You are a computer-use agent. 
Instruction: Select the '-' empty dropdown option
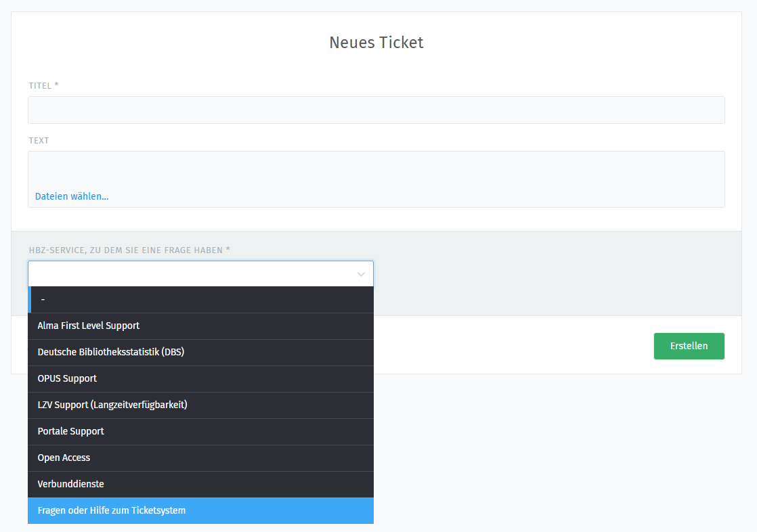201,300
